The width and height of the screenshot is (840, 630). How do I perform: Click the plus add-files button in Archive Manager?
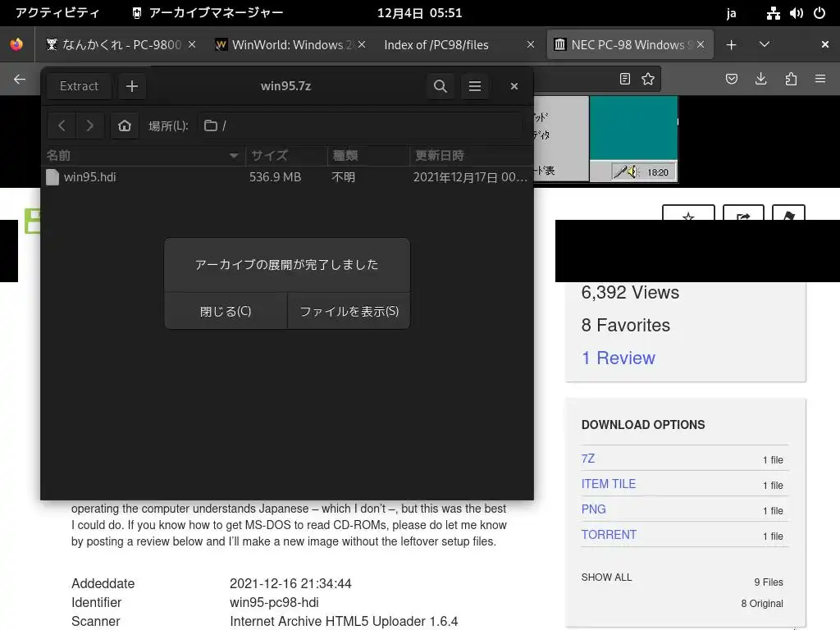(x=132, y=86)
